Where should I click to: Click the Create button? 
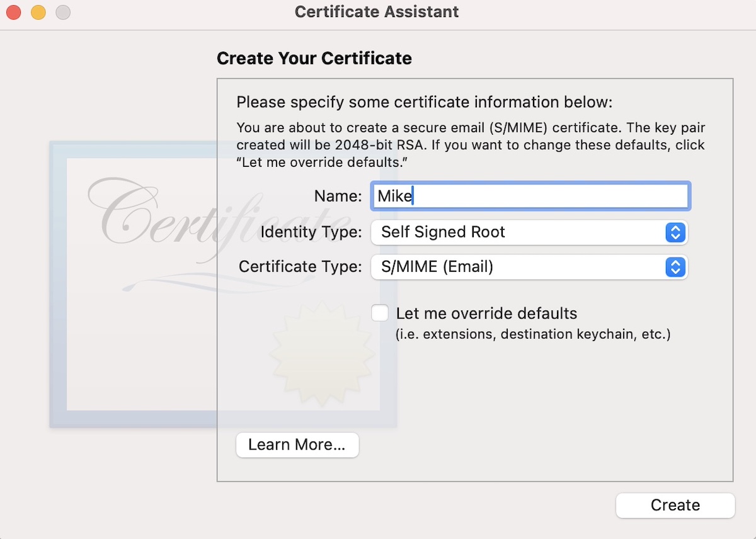[x=675, y=505]
